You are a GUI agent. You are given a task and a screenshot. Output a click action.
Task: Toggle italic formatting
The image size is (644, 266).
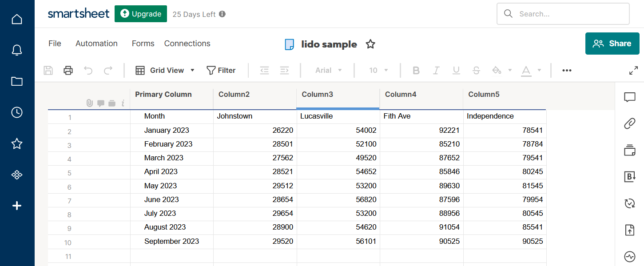[436, 70]
